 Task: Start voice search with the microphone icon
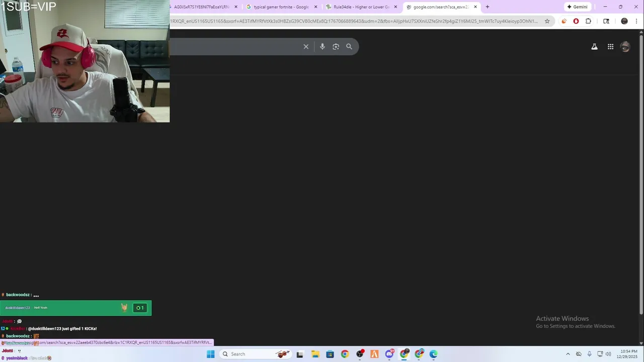pos(323,47)
